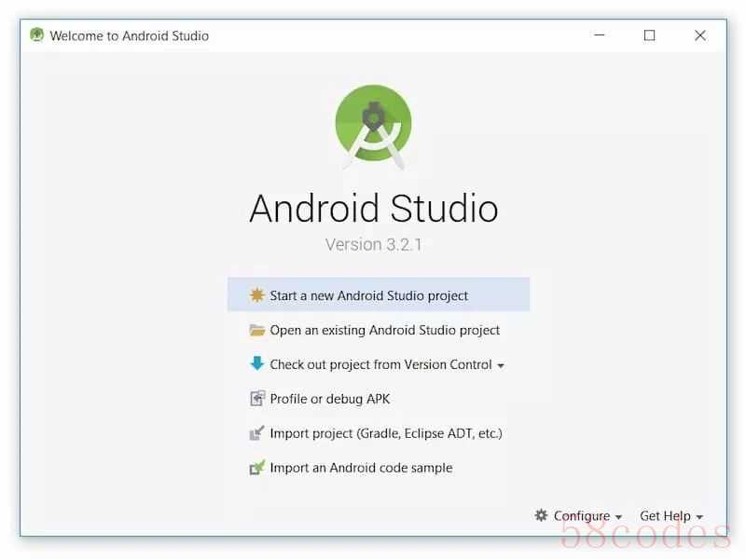Screen dimensions: 746x560
Task: Open the Configure menu
Action: coord(578,516)
